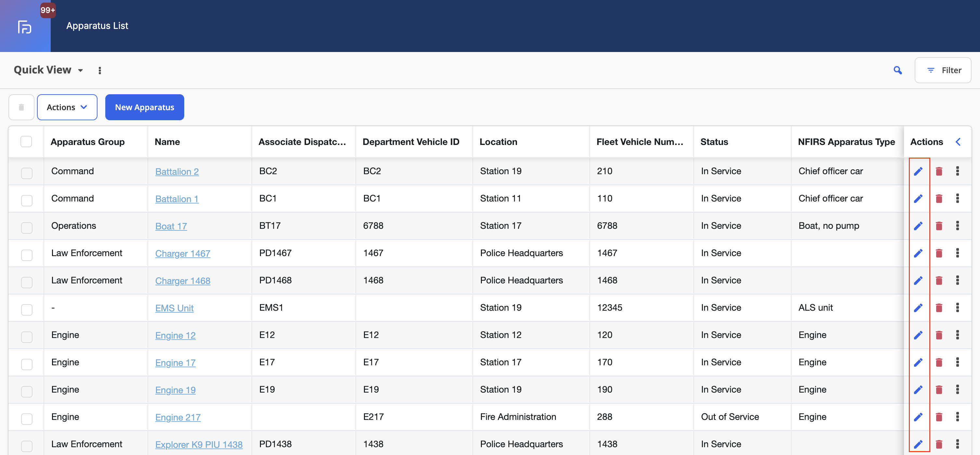Click the search magnifier icon
This screenshot has width=980, height=455.
[897, 70]
